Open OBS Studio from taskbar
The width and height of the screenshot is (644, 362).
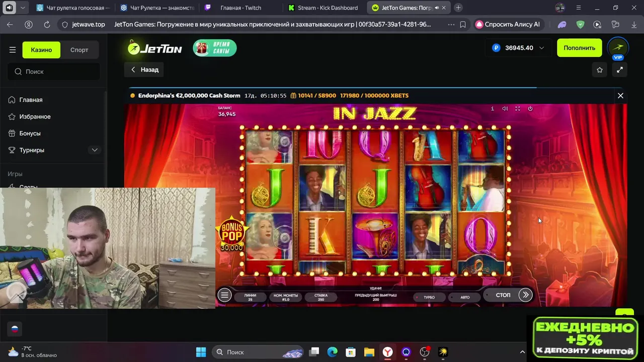coord(425,352)
